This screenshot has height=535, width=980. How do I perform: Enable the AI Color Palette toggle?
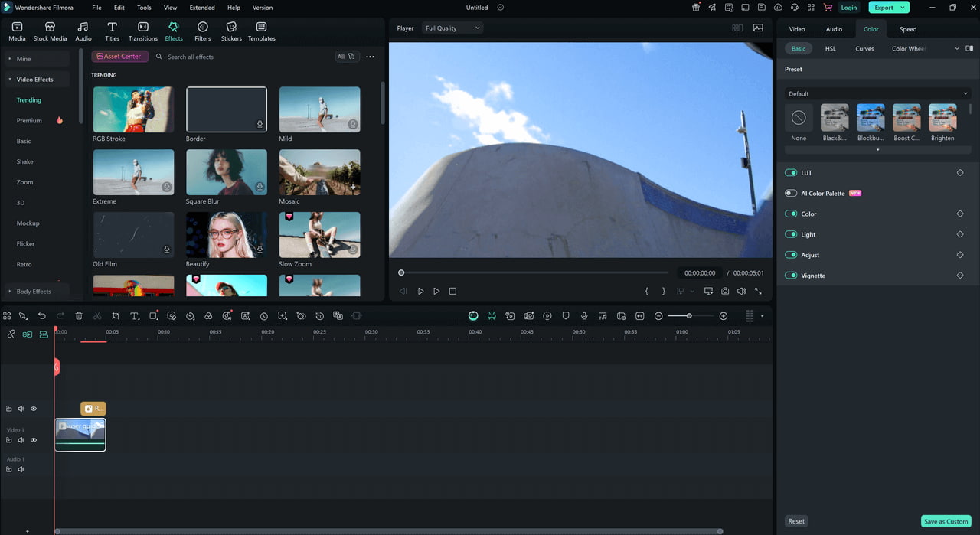[791, 194]
